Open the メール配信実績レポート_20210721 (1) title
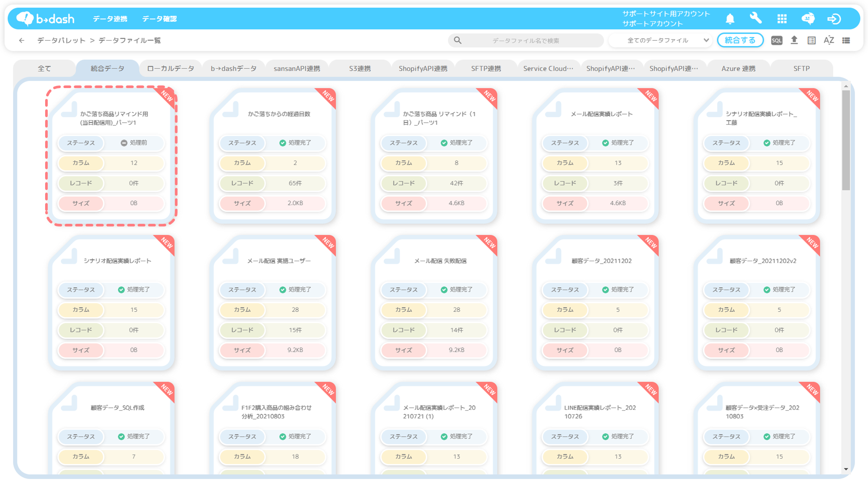Viewport: 868px width, 488px height. point(439,412)
